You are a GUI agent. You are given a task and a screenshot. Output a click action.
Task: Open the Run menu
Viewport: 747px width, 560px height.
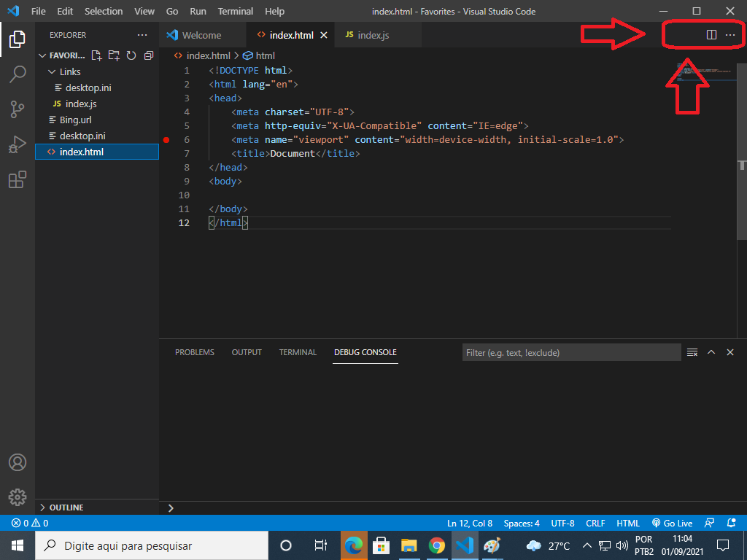point(198,11)
